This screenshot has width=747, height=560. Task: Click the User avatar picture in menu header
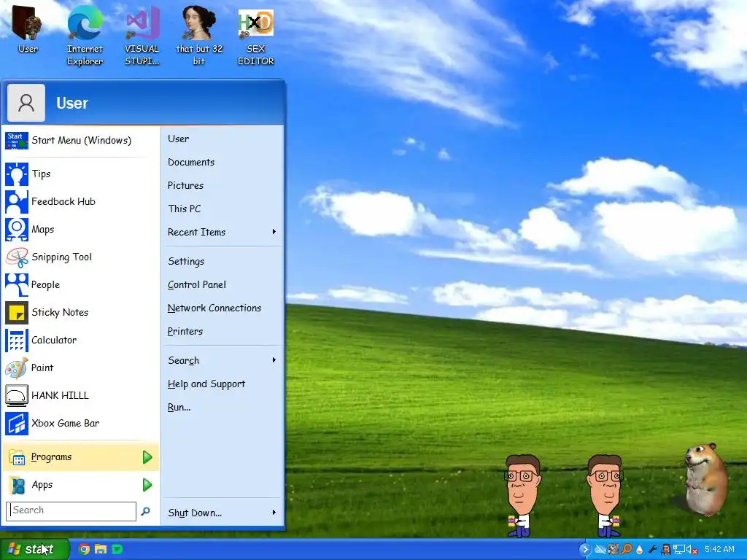pos(26,103)
